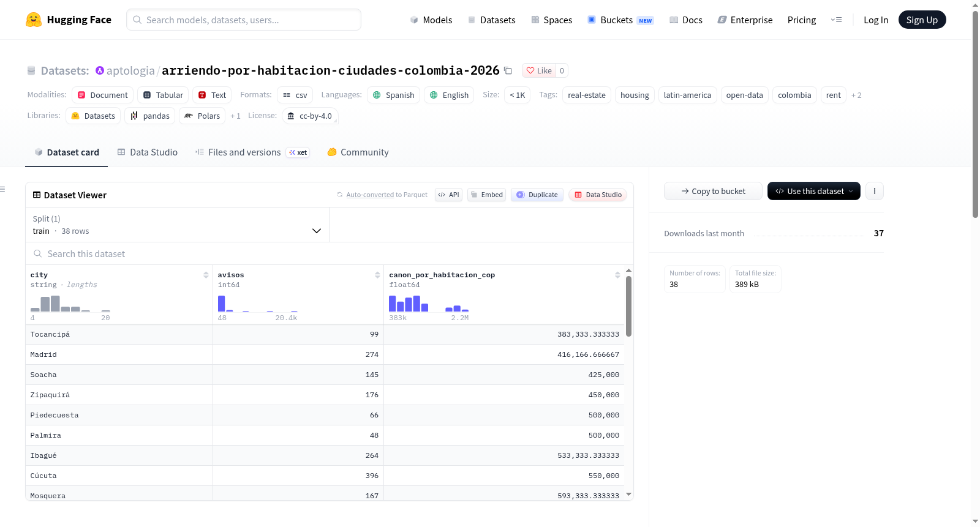Select the Spanish language tag

coord(393,95)
